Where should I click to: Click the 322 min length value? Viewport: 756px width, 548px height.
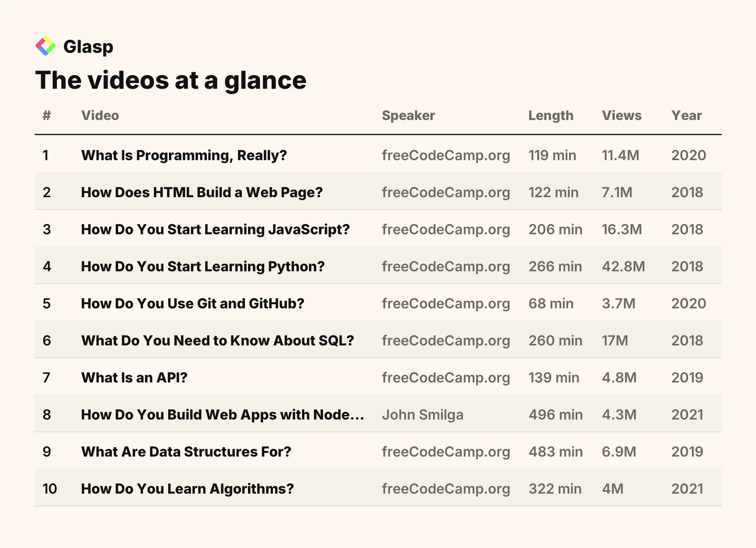click(555, 489)
